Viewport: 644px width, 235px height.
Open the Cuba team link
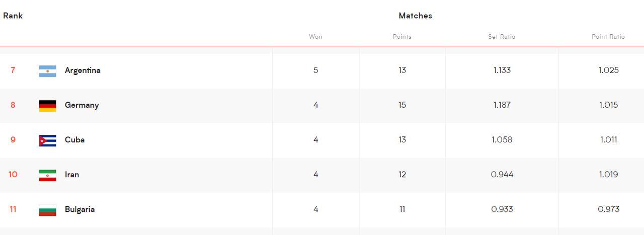click(x=74, y=140)
